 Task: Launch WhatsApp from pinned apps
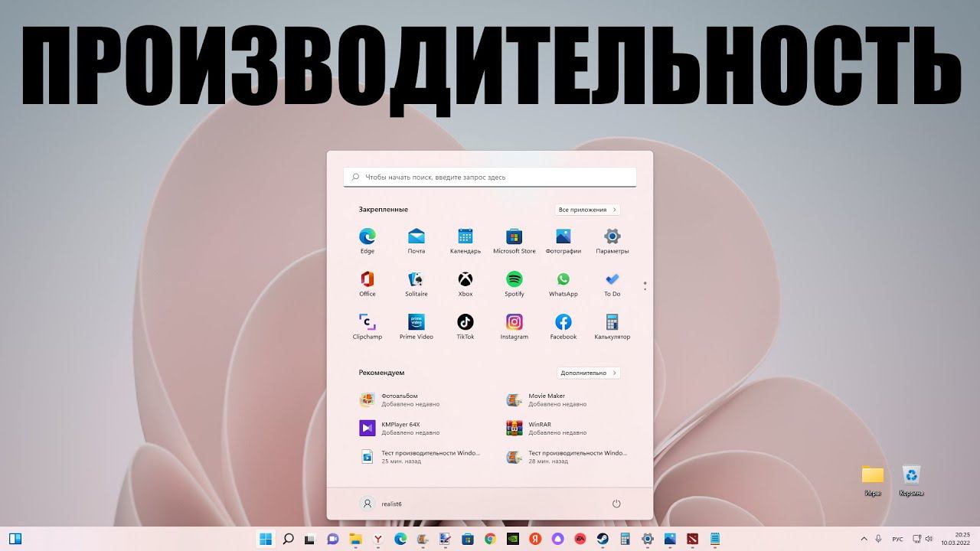(563, 283)
